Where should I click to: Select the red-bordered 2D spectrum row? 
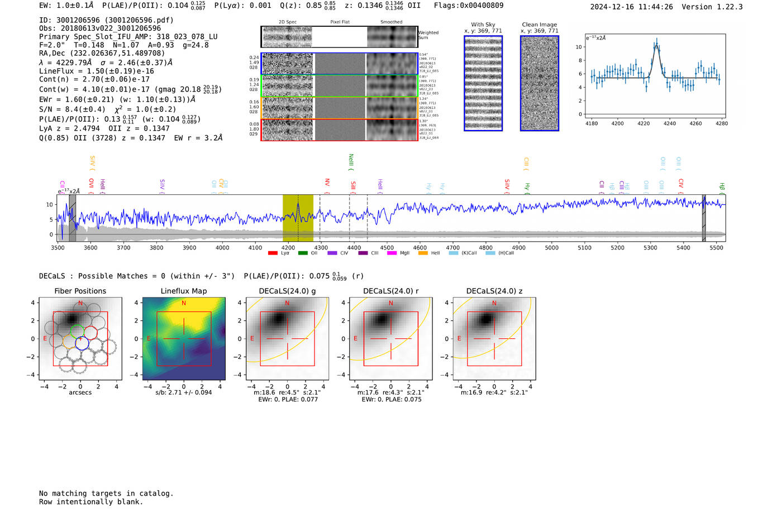tap(339, 130)
